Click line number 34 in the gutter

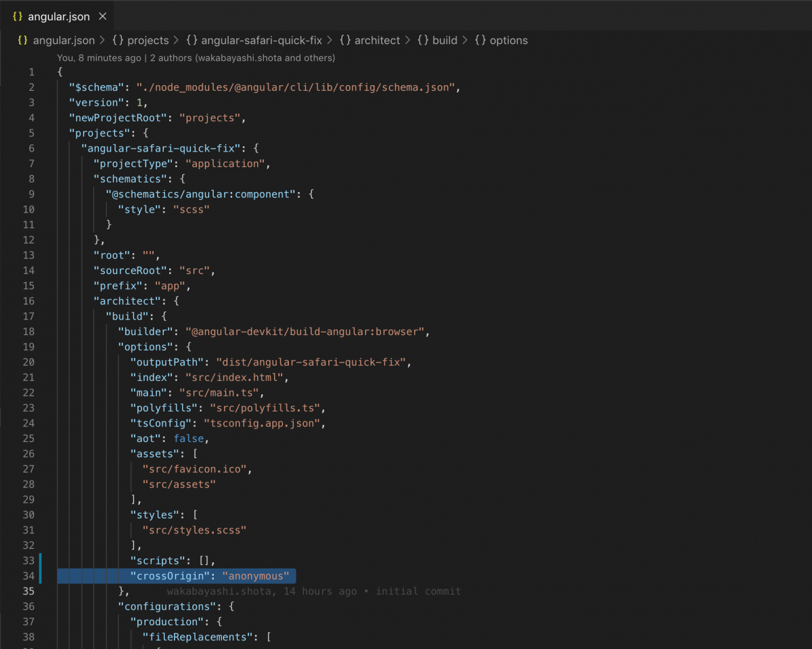tap(28, 575)
